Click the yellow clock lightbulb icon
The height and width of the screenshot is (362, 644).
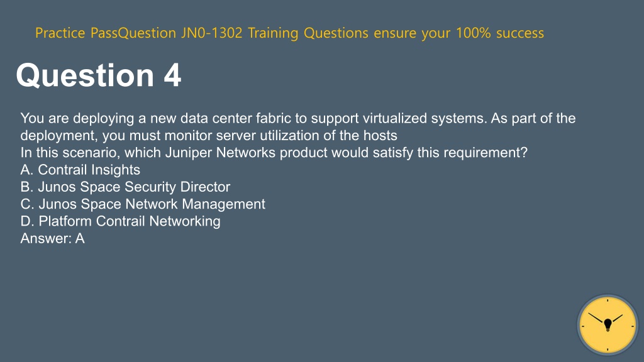coord(608,325)
